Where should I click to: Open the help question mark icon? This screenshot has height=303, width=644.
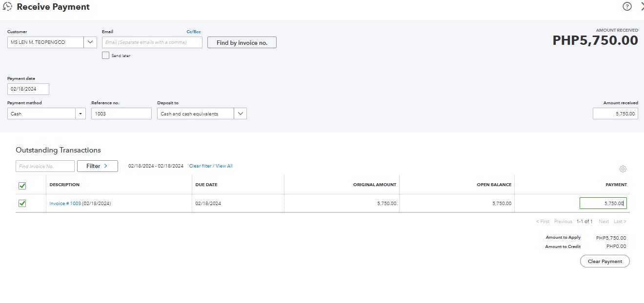(627, 6)
